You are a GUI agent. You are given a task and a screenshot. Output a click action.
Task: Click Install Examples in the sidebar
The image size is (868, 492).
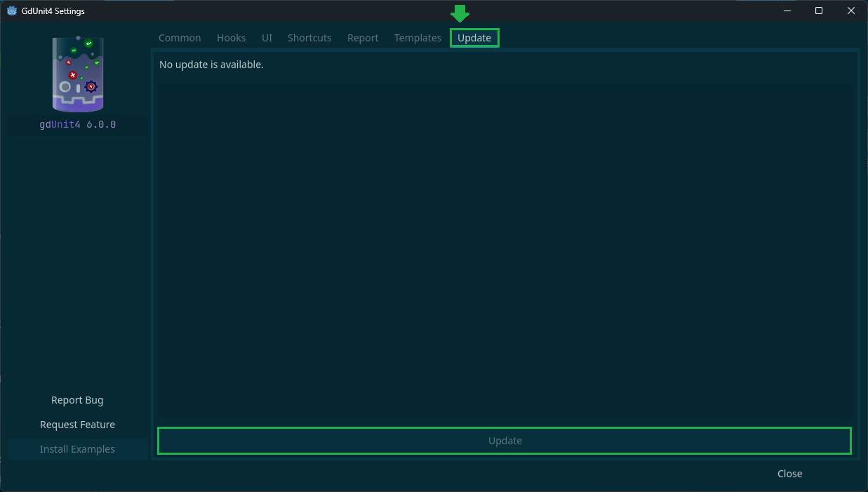click(x=77, y=448)
